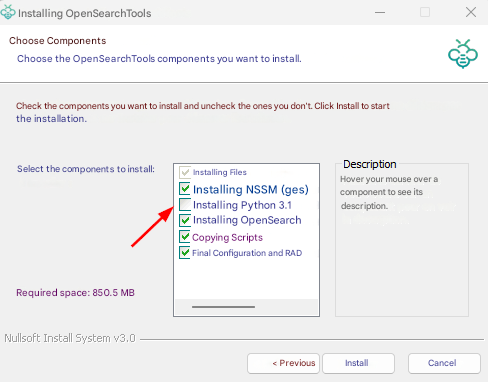Click the large bee logo in header
Screen dimensions: 488x382
click(463, 54)
